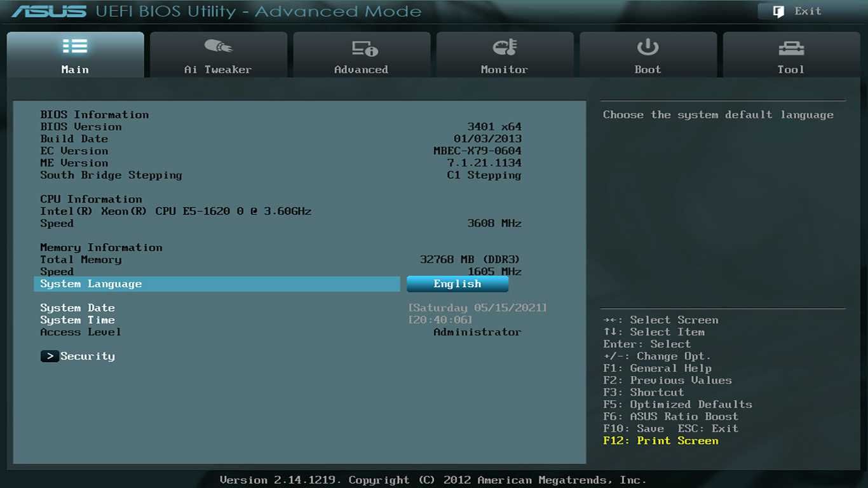Click the C1 Stepping value
This screenshot has height=488, width=868.
click(484, 175)
